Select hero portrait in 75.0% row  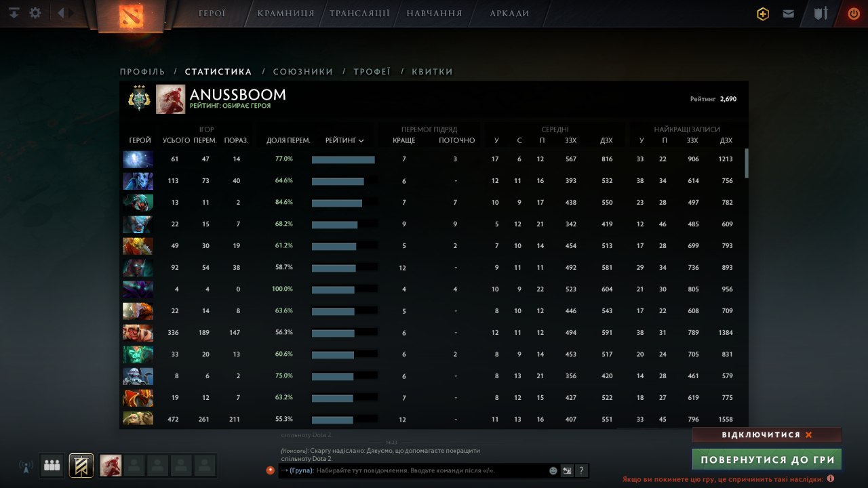pyautogui.click(x=138, y=376)
